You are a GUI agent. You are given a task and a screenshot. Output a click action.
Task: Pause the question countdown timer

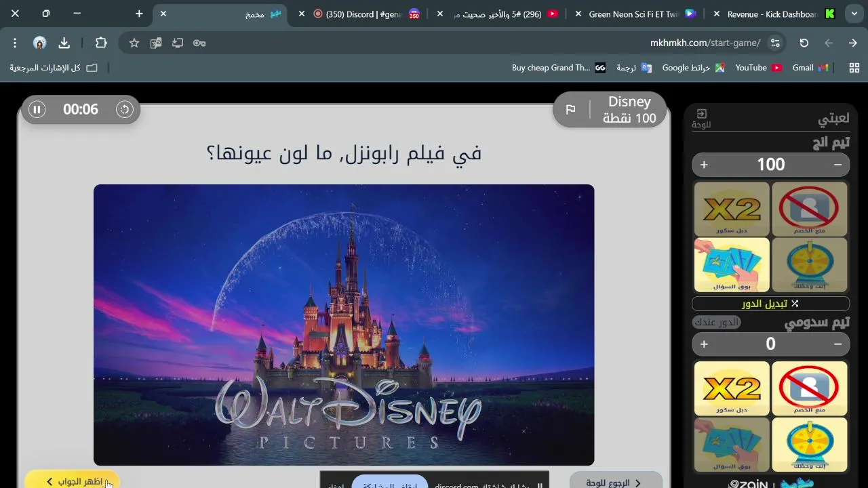click(x=37, y=109)
